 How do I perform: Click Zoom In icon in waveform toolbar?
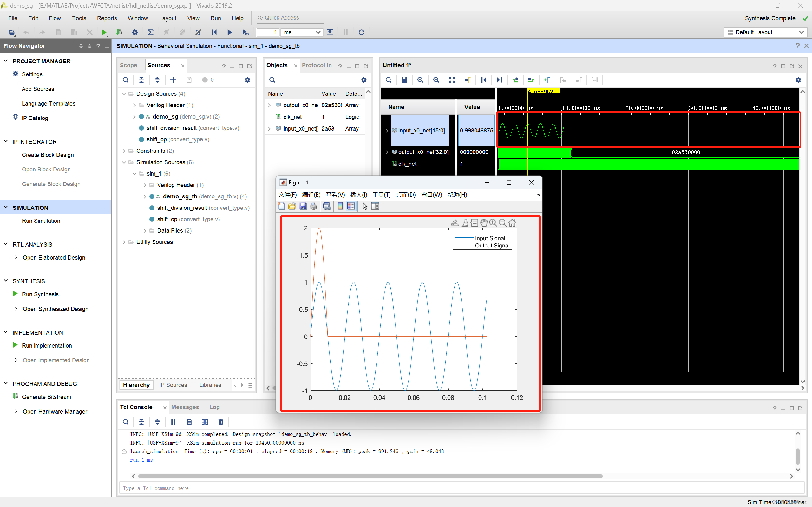(420, 80)
